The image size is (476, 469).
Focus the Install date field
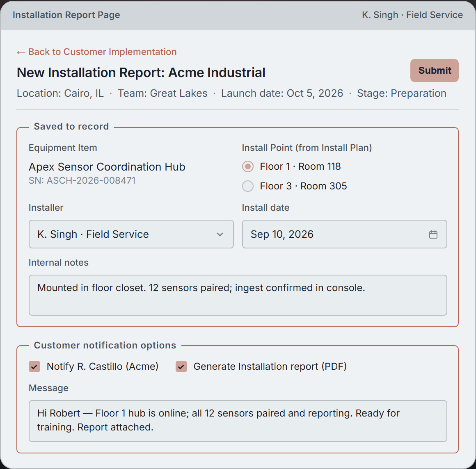[x=344, y=234]
